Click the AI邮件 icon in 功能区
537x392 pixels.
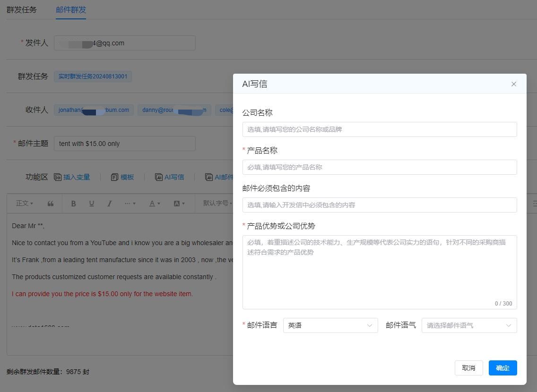(208, 177)
